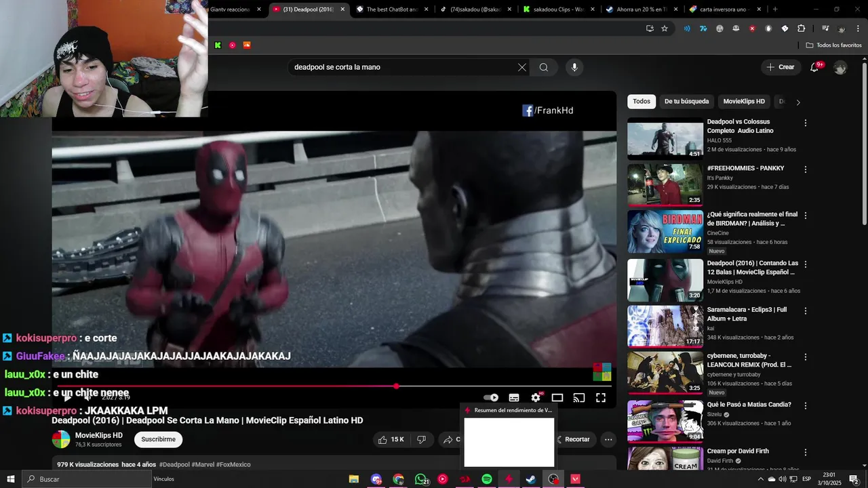The width and height of the screenshot is (868, 488).
Task: Click the #Deadpool hashtag link
Action: 175,465
